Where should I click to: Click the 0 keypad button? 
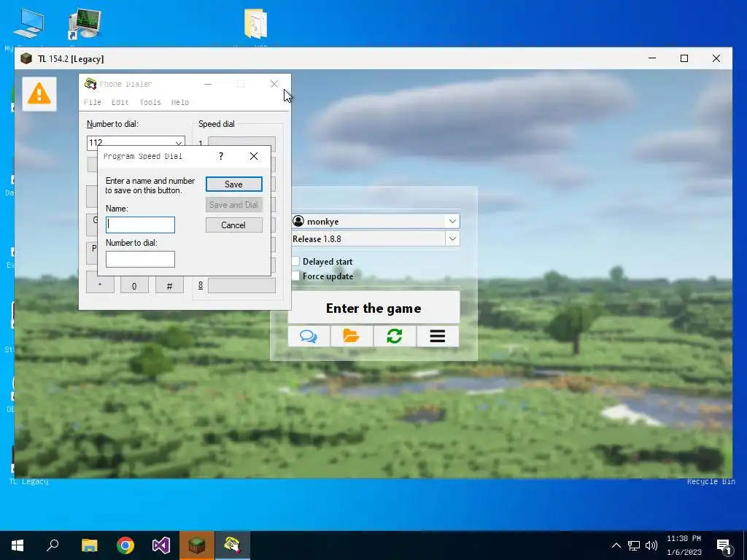[x=134, y=286]
